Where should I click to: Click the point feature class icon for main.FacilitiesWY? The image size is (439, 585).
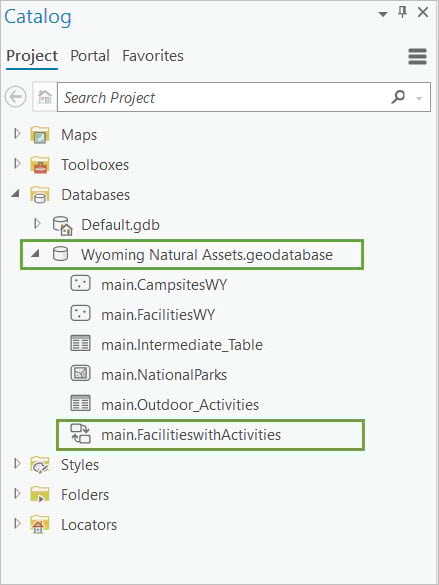pyautogui.click(x=80, y=313)
